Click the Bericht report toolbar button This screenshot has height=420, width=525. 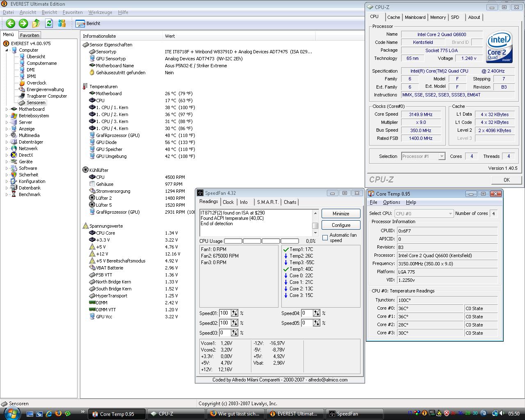(x=89, y=23)
